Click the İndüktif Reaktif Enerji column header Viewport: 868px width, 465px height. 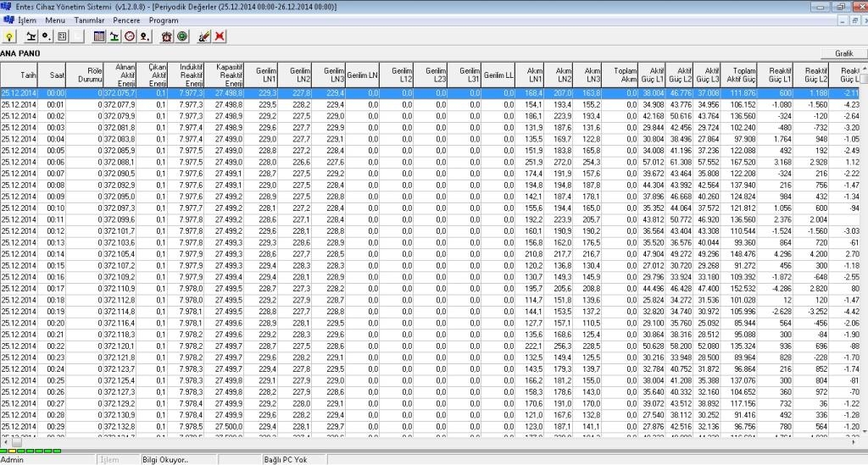[186, 75]
